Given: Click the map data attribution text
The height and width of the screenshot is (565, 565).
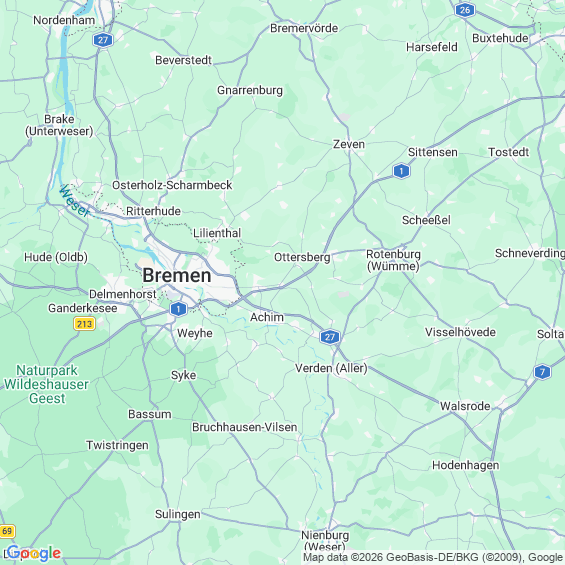Looking at the screenshot, I should point(433,557).
